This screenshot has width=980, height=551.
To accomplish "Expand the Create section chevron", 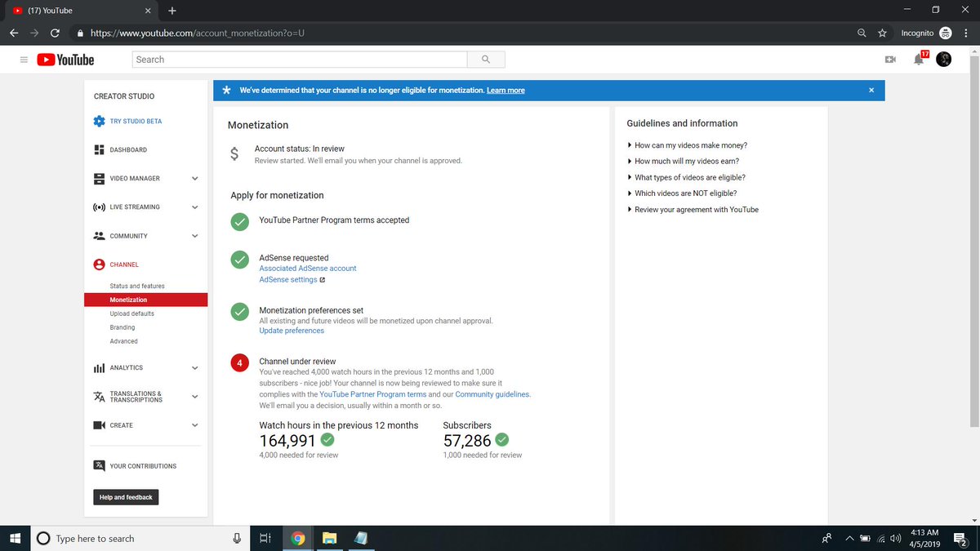I will [194, 425].
